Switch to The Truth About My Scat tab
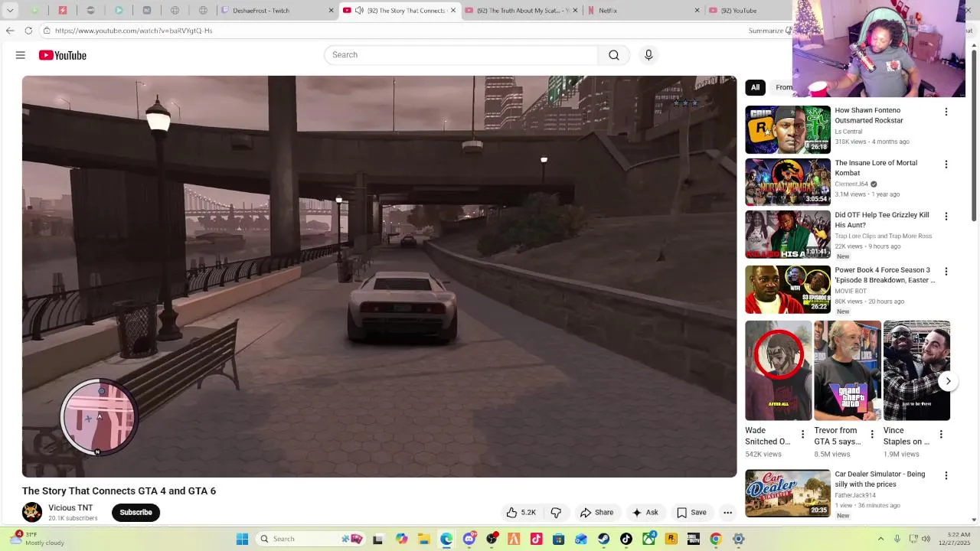The width and height of the screenshot is (980, 551). tap(522, 11)
